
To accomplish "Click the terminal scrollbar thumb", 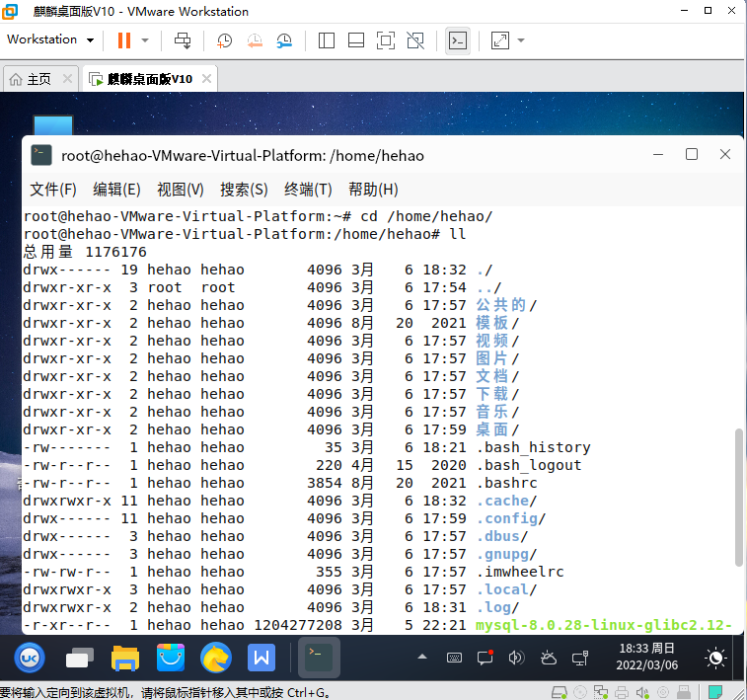I will pos(739,497).
